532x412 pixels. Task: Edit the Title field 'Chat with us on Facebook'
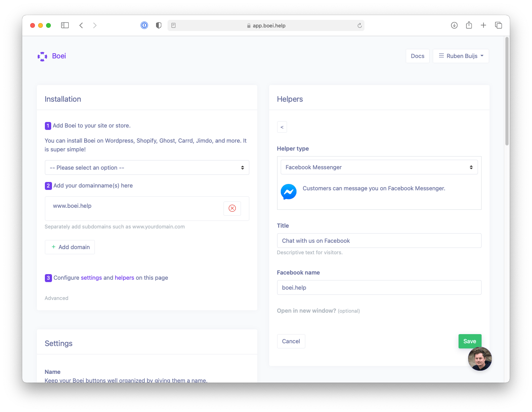pyautogui.click(x=379, y=241)
